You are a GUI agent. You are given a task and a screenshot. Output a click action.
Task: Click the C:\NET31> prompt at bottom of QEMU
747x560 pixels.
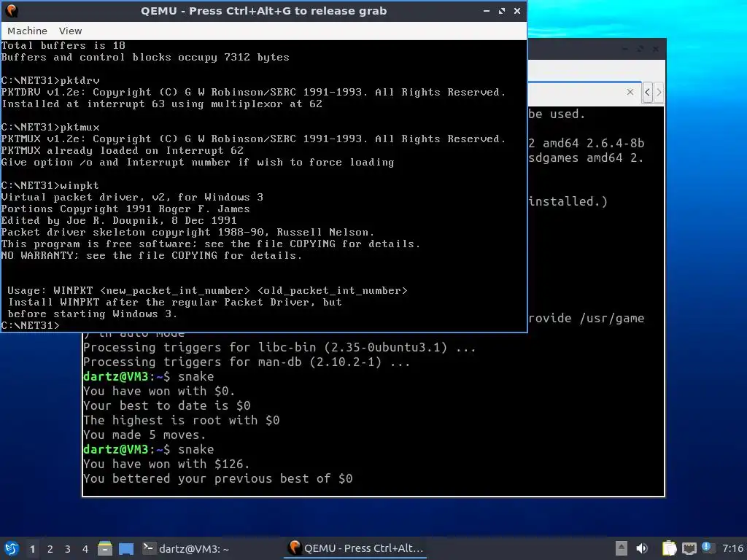click(x=31, y=325)
